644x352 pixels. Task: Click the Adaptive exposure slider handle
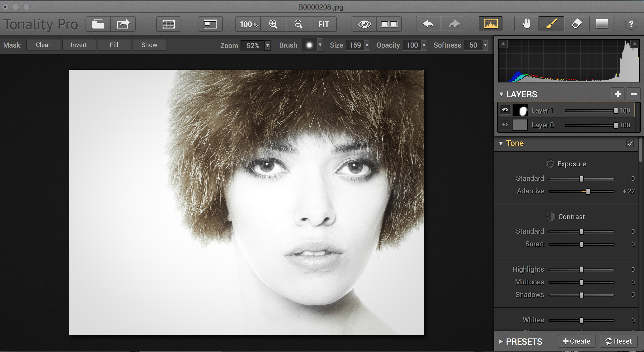pyautogui.click(x=588, y=192)
